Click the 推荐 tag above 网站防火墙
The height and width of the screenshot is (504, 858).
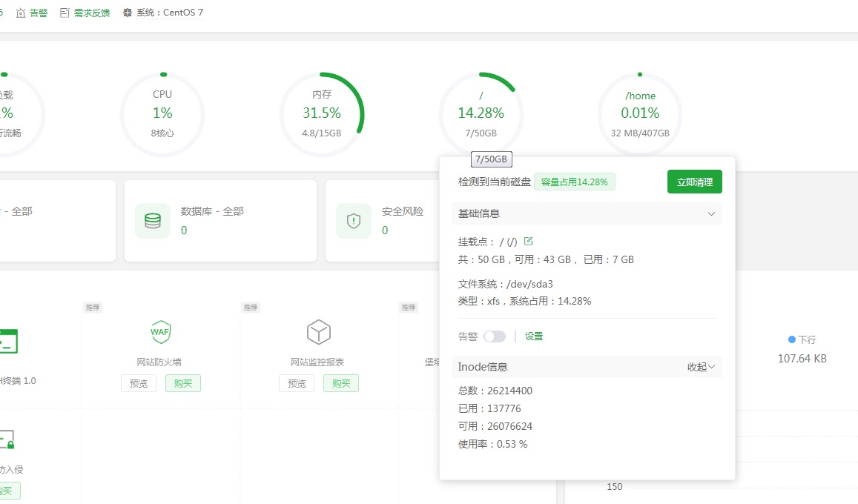(x=93, y=307)
